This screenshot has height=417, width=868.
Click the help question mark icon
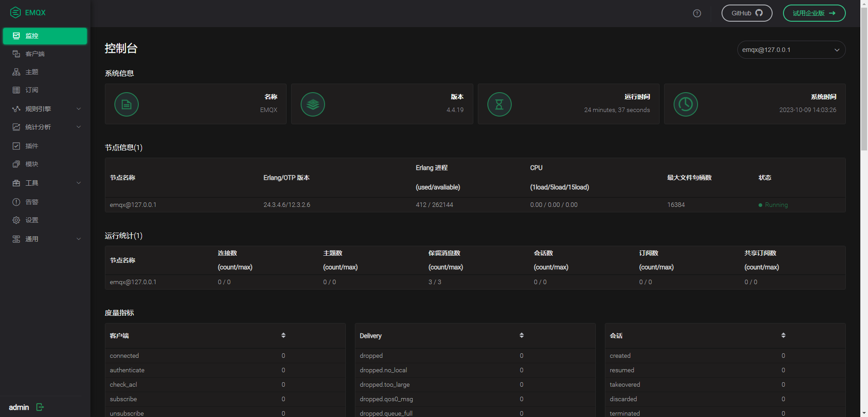click(697, 13)
